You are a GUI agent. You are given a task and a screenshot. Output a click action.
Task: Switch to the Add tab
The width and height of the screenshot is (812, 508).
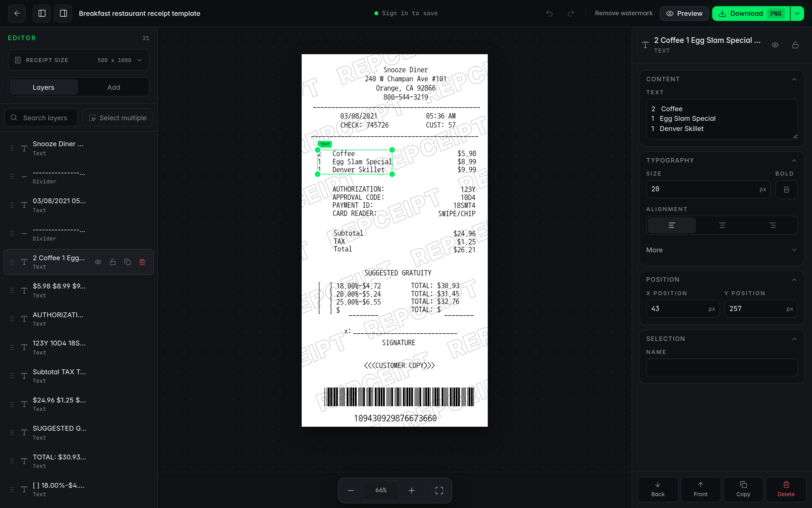pyautogui.click(x=114, y=87)
